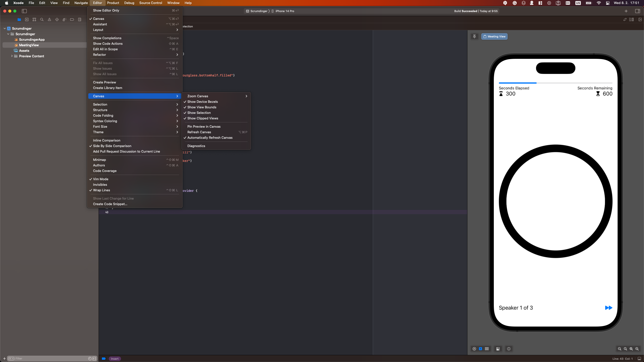Expand Selection submenu arrow
Image resolution: width=644 pixels, height=362 pixels.
(177, 104)
